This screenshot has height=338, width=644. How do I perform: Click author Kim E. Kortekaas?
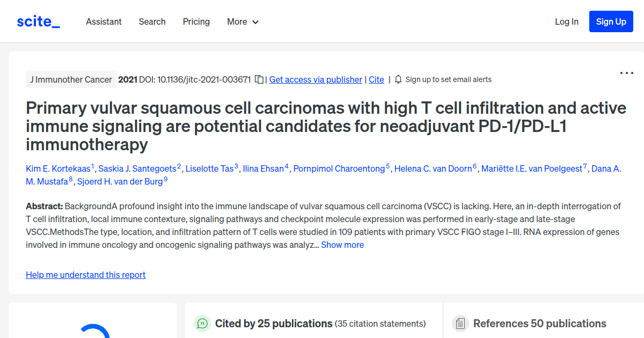58,168
